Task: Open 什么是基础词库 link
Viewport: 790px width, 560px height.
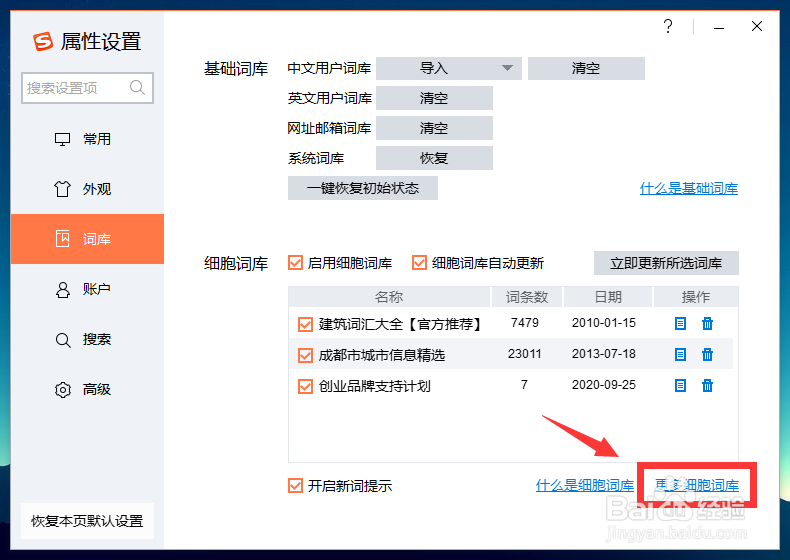Action: tap(689, 189)
